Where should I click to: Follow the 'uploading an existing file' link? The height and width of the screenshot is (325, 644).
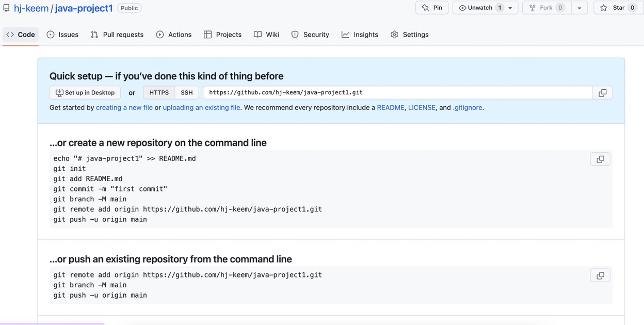point(201,108)
